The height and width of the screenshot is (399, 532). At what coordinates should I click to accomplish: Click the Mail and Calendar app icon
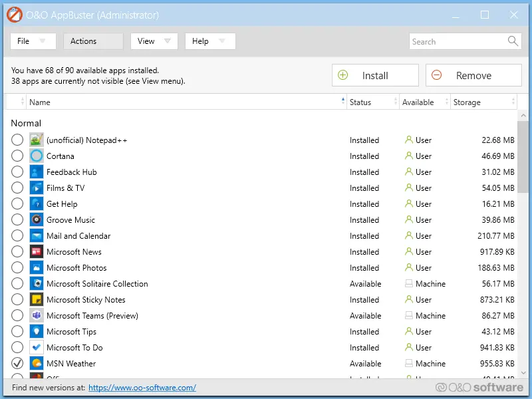37,235
